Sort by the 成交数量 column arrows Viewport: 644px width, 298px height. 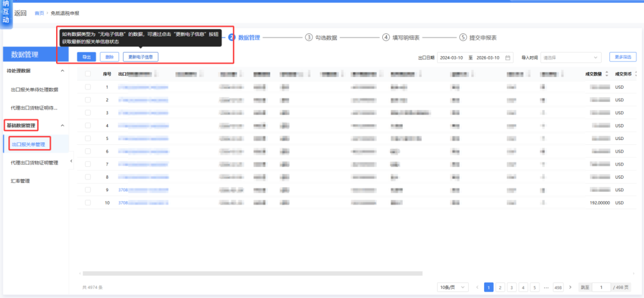point(607,74)
